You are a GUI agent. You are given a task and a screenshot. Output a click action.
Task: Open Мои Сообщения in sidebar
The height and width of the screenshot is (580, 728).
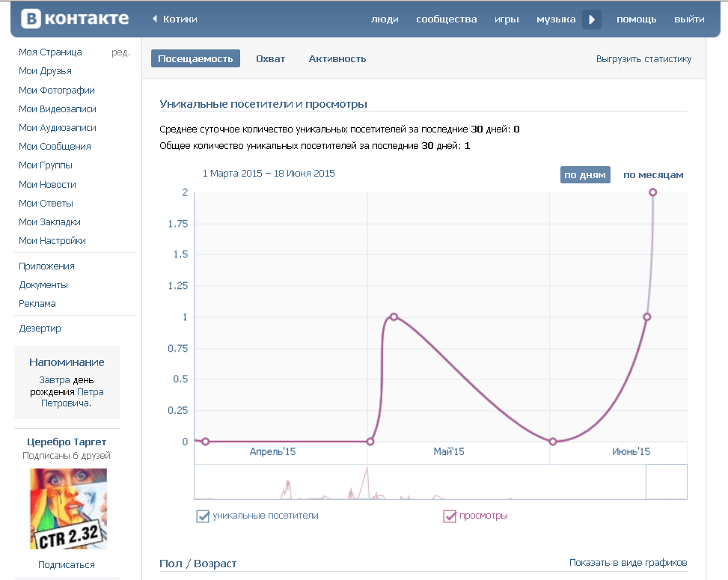click(55, 147)
